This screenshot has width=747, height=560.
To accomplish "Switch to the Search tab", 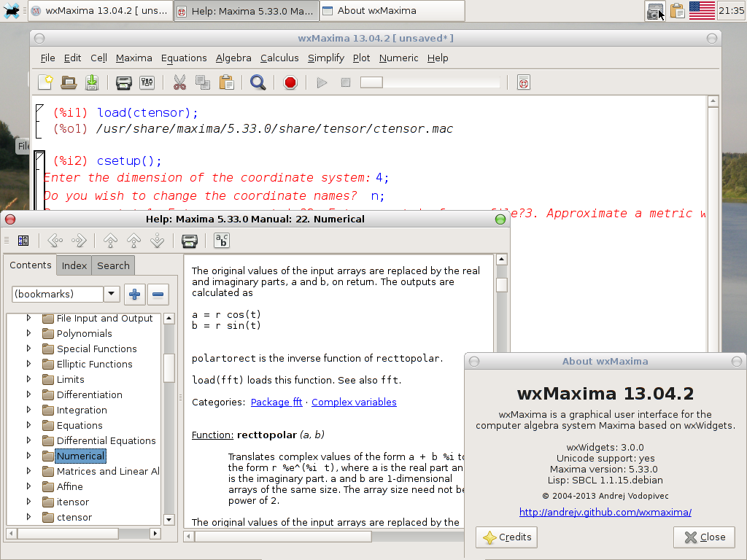I will click(113, 265).
